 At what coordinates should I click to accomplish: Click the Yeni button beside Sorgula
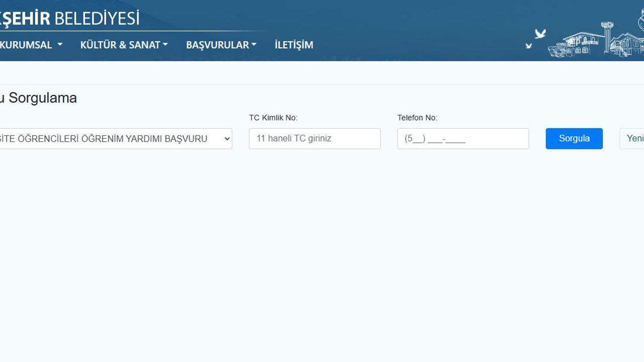tap(633, 139)
